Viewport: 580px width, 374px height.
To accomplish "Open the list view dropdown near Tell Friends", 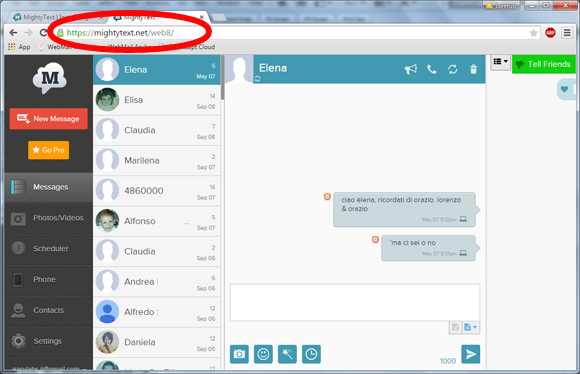I will (500, 62).
